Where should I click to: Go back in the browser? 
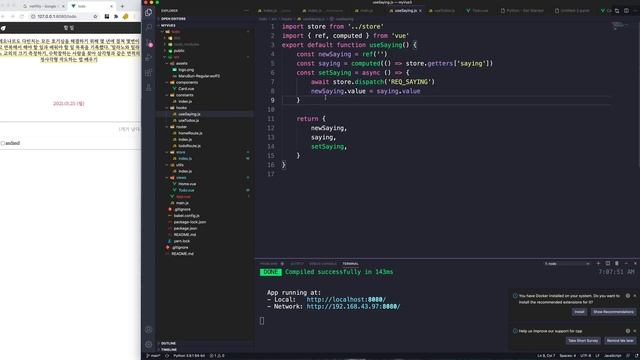pyautogui.click(x=2, y=16)
